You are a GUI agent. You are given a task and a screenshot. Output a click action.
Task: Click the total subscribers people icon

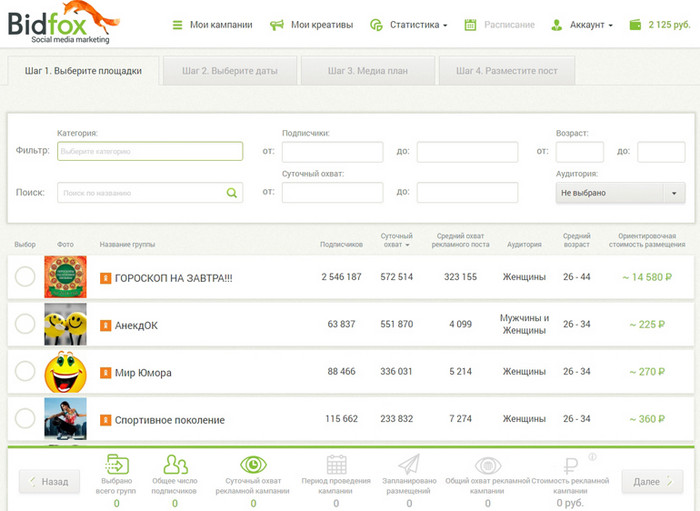(176, 464)
